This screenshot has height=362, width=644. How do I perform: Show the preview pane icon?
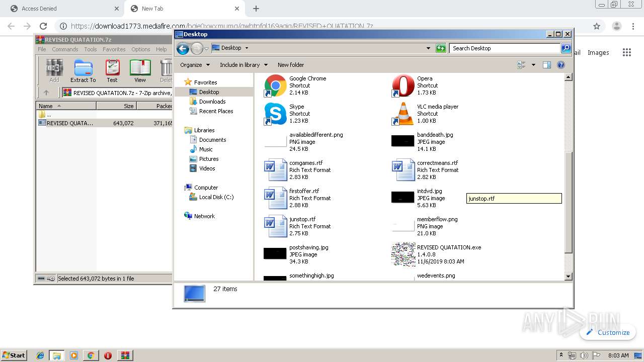point(547,65)
